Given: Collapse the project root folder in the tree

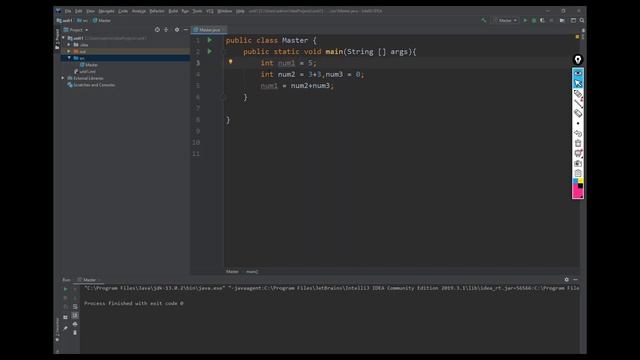Looking at the screenshot, I should click(x=63, y=38).
